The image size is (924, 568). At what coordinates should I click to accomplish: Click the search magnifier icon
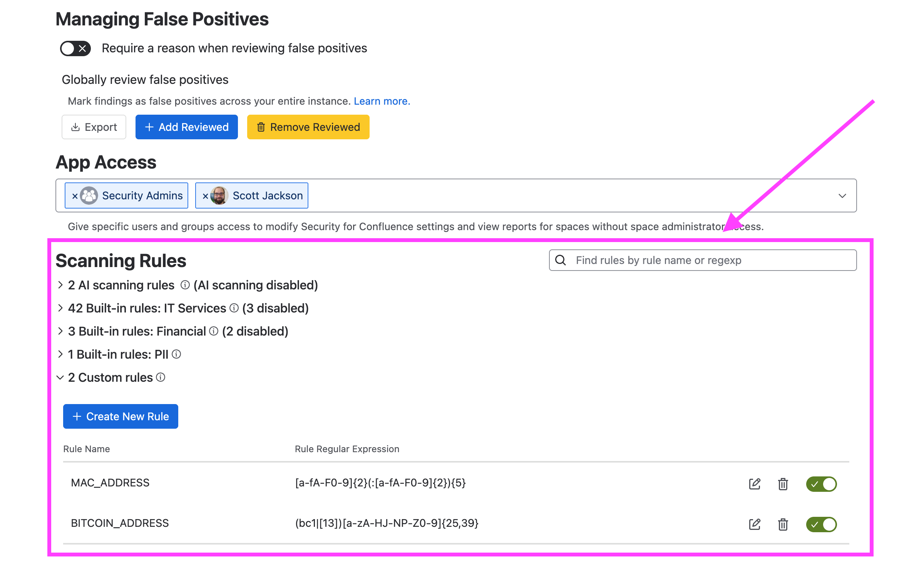coord(561,260)
